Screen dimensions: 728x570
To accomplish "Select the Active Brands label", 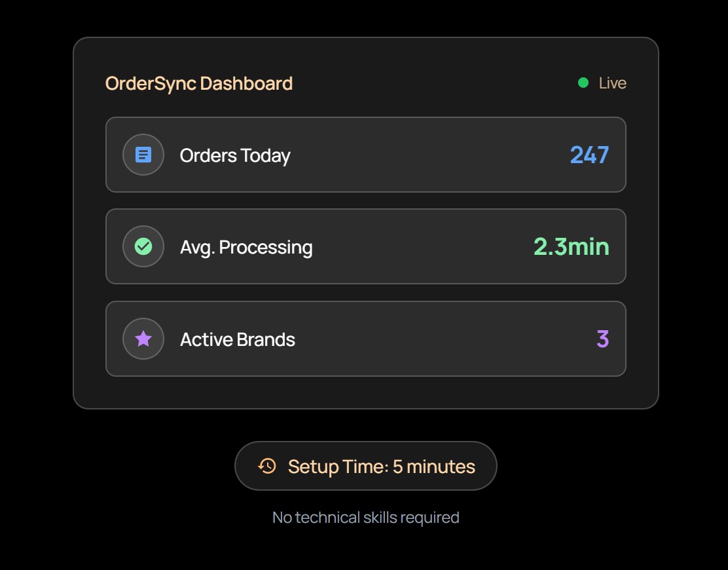I will coord(237,339).
